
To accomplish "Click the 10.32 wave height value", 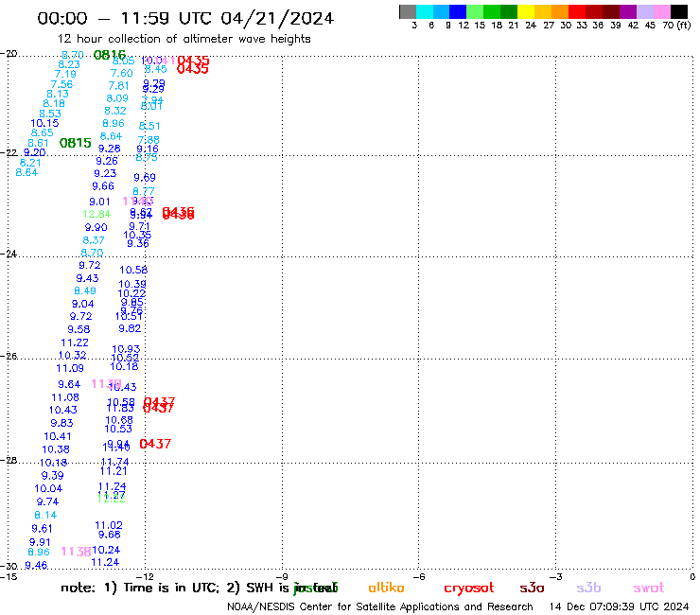I will point(72,356).
